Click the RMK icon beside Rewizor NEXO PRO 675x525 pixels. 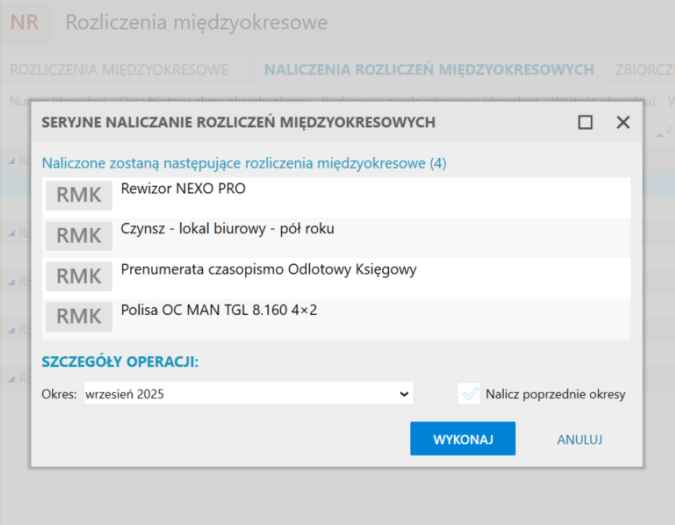click(79, 196)
